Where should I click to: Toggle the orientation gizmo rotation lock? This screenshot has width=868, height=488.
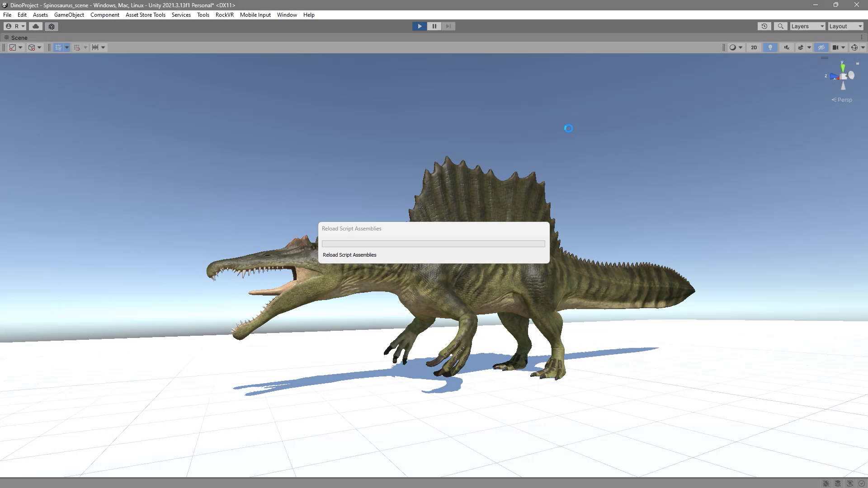858,63
